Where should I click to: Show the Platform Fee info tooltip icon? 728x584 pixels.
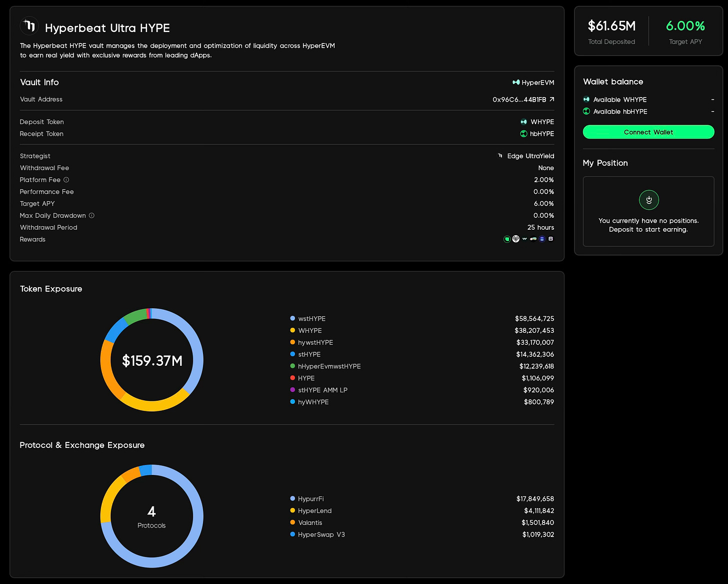point(66,180)
